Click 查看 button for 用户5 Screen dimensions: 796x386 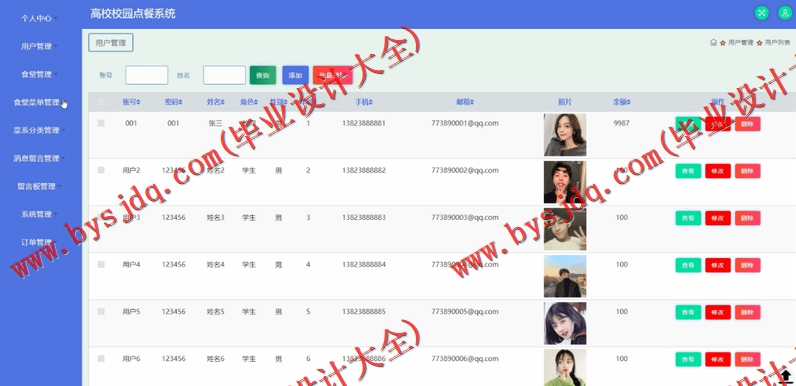688,312
